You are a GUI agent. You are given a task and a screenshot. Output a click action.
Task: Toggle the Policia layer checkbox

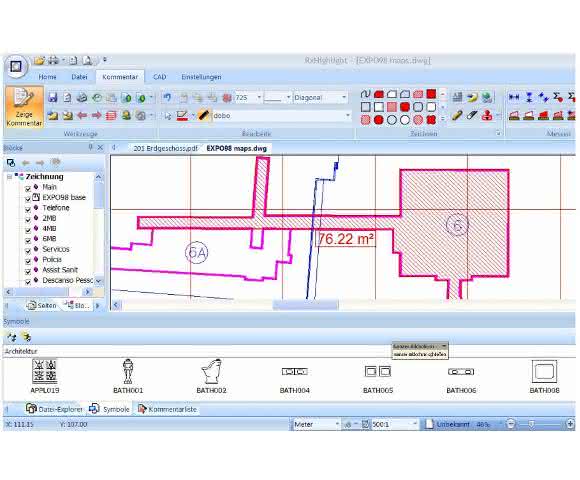(x=28, y=261)
